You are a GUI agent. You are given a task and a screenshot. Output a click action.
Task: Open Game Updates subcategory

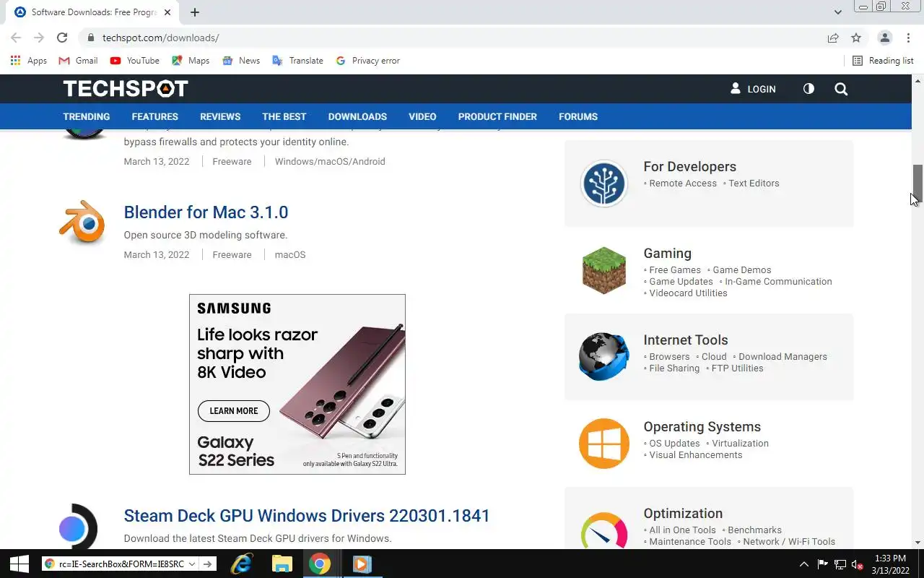[681, 282]
